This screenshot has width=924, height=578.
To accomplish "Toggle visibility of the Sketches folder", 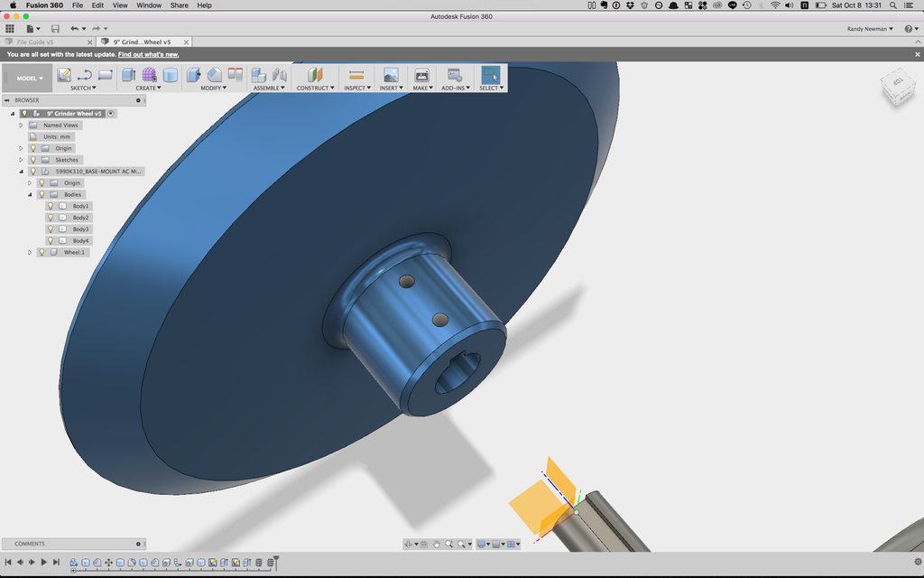I will click(33, 160).
